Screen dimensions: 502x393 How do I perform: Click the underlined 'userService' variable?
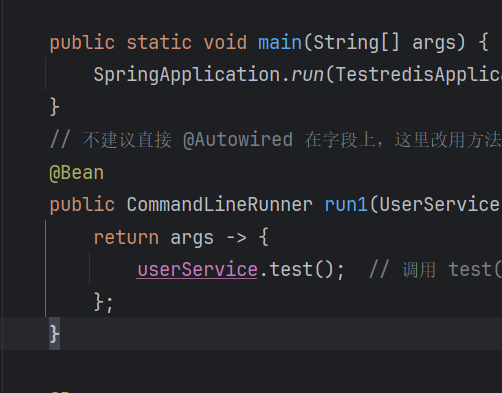pos(197,269)
